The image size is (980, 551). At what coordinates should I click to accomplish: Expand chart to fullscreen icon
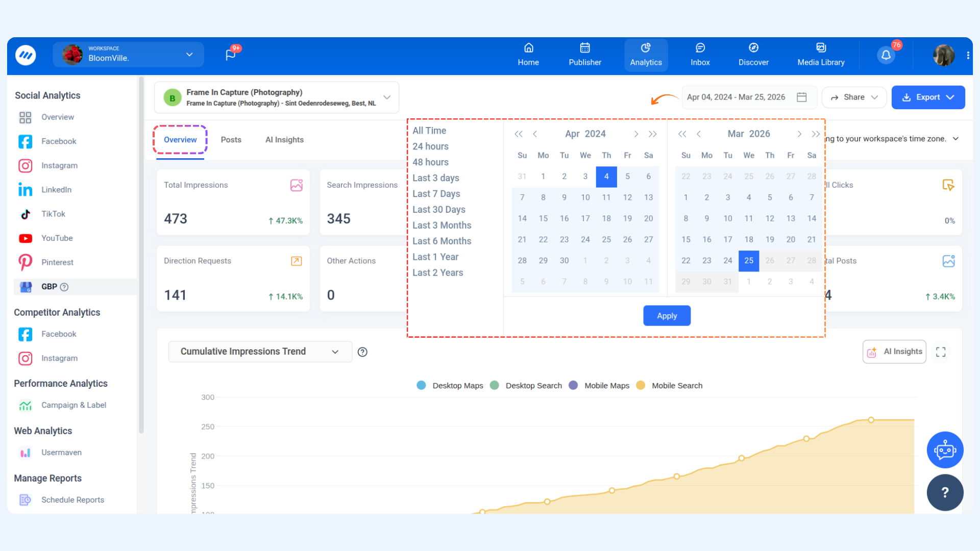pos(941,352)
